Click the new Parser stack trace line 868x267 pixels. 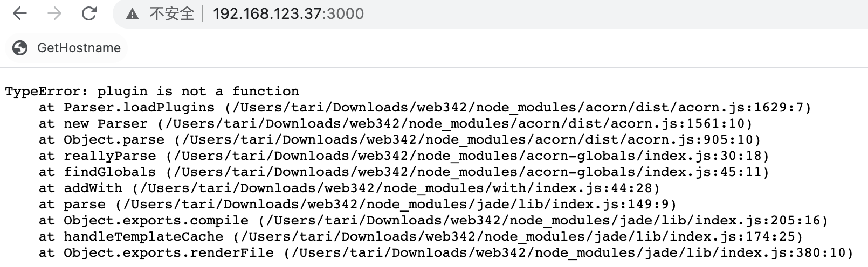point(395,123)
